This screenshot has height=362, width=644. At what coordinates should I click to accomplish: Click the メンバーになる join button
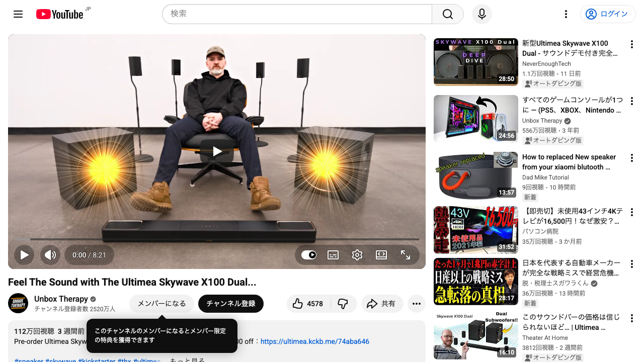(162, 304)
